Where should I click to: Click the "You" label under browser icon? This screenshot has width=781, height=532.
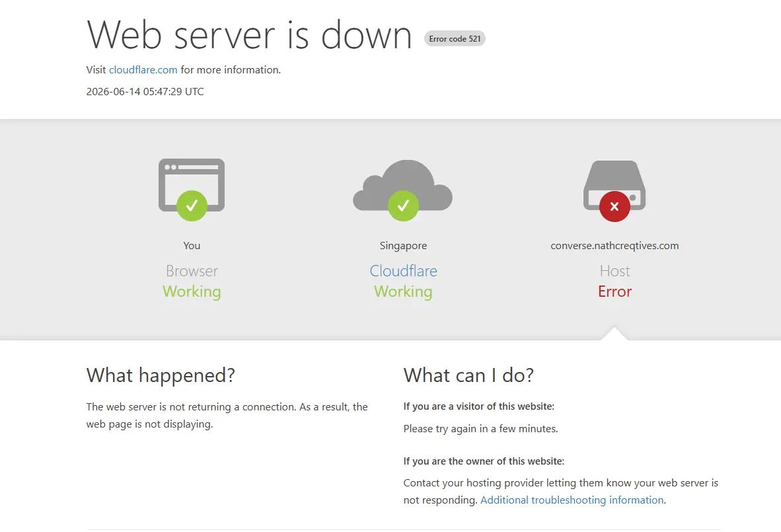(192, 246)
